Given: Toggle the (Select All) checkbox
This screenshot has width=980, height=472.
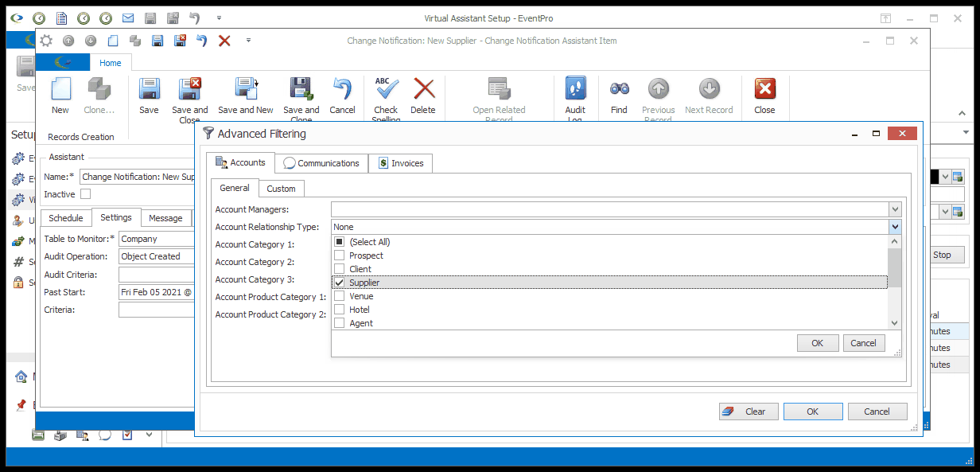Looking at the screenshot, I should click(x=340, y=242).
